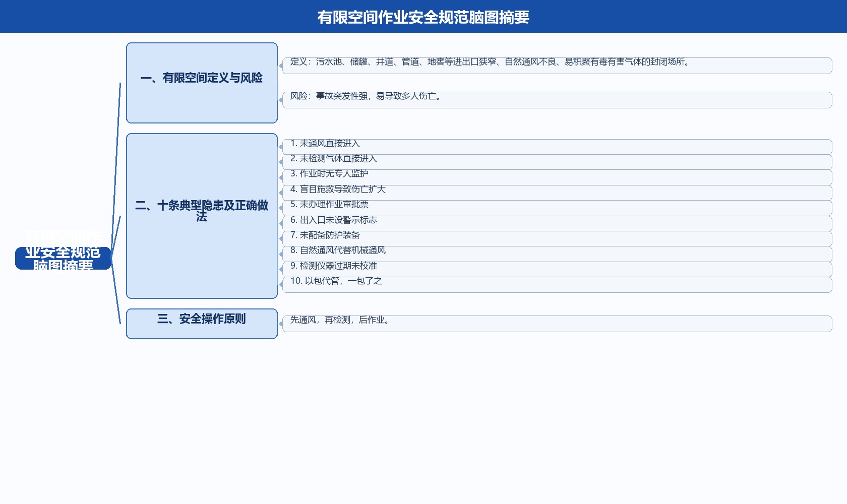Click the blue header title 有限空间作业安全规范脑图摘要

[423, 17]
